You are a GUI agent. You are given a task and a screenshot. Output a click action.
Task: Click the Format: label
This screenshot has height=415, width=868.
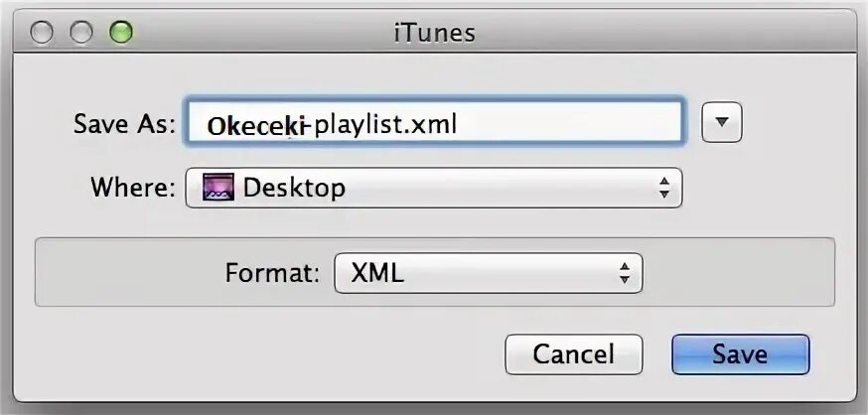[x=272, y=273]
